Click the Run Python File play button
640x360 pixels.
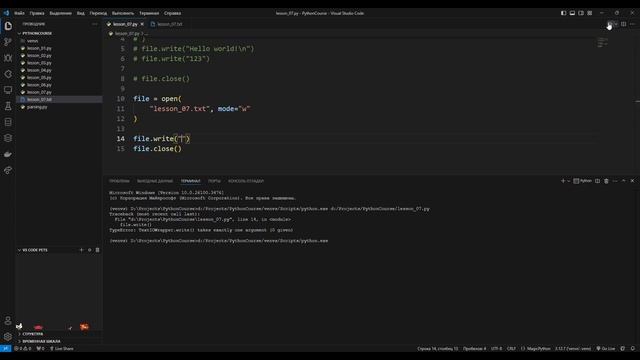610,24
